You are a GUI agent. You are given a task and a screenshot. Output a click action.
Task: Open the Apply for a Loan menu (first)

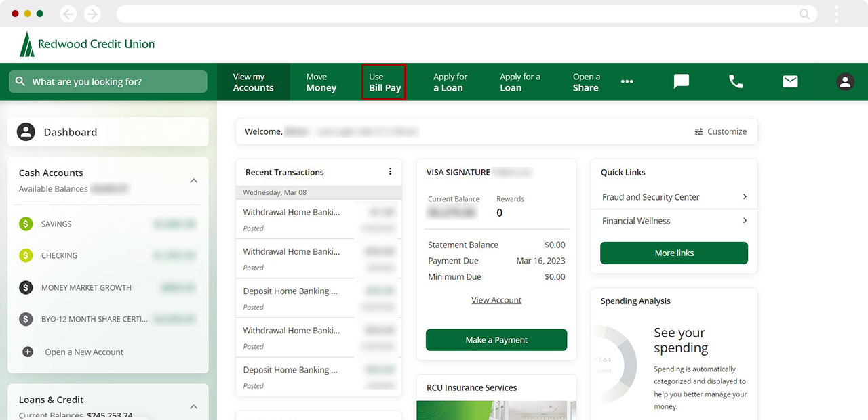click(450, 82)
